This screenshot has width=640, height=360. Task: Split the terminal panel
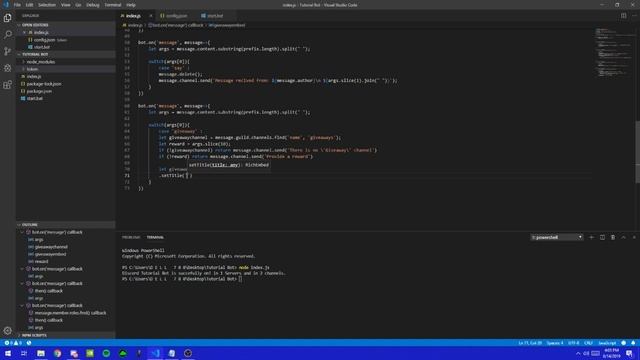pyautogui.click(x=602, y=237)
